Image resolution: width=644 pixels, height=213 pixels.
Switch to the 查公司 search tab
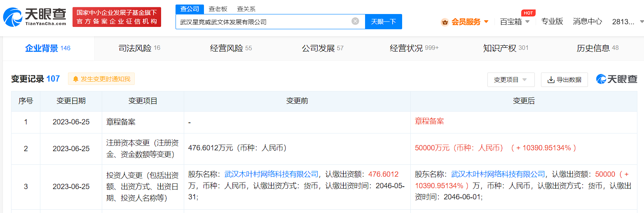pos(190,9)
